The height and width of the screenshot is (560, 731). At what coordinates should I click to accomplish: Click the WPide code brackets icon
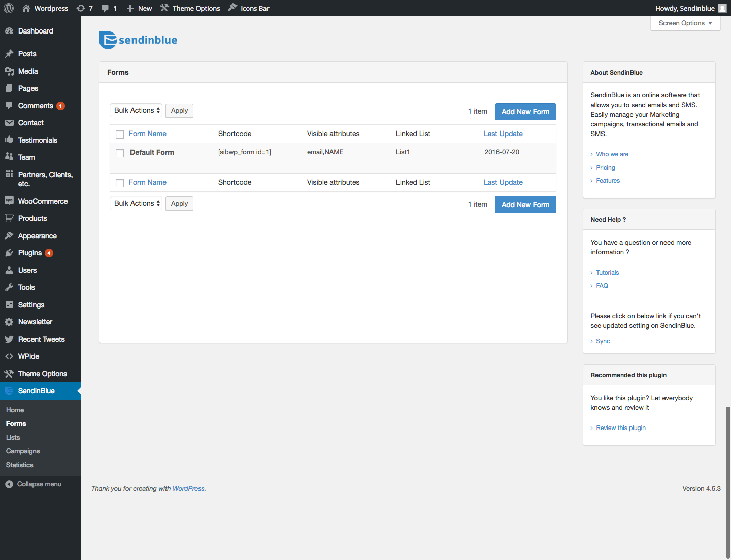click(9, 356)
